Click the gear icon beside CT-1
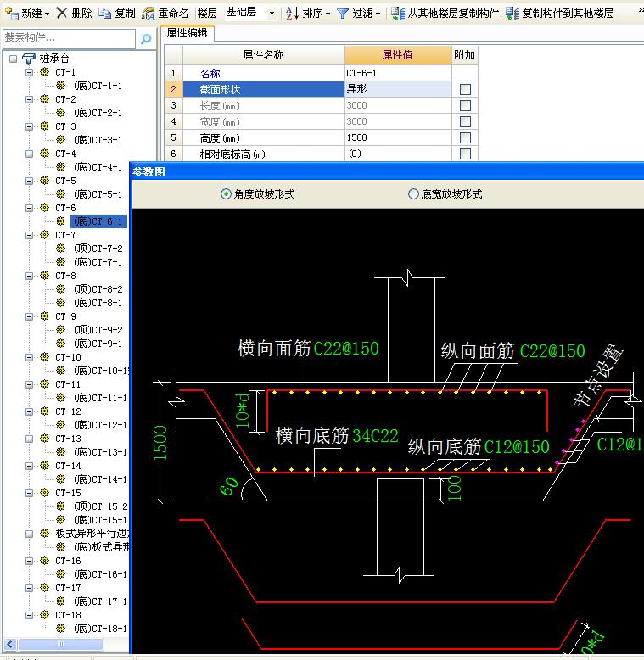 click(45, 72)
